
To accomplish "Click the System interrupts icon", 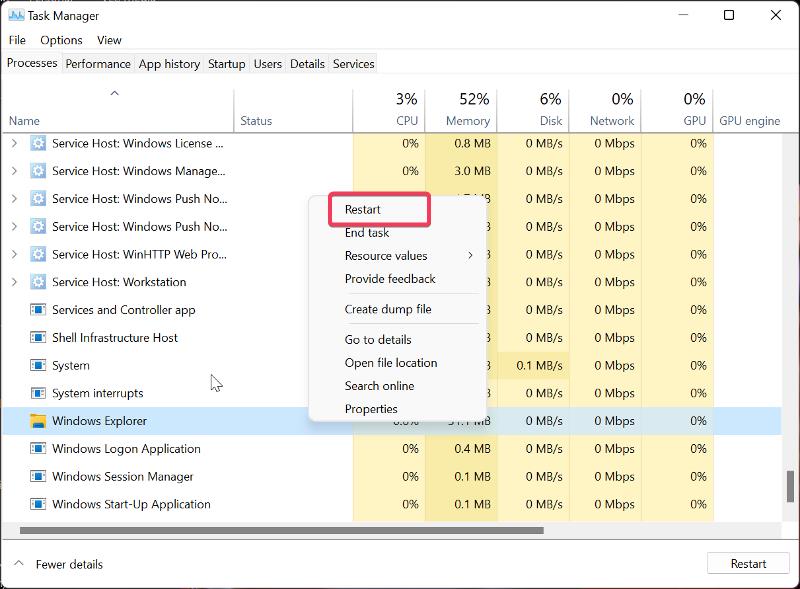I will (x=38, y=393).
